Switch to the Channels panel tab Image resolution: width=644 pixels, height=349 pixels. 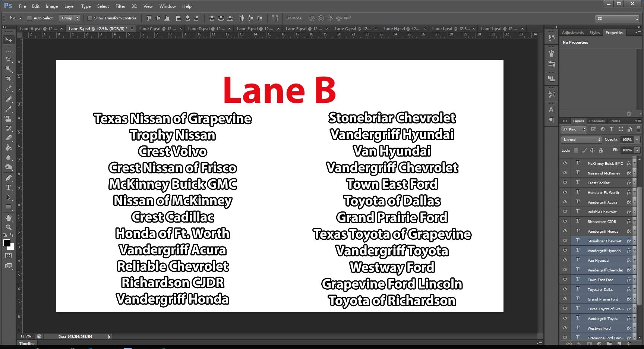[x=597, y=121]
